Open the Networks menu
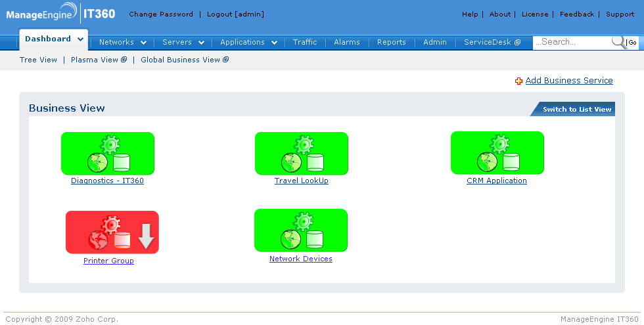 click(x=117, y=42)
